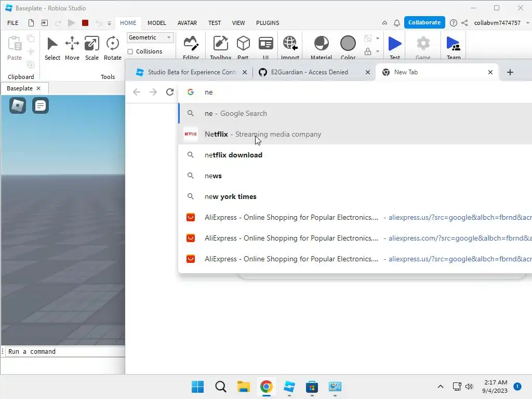Click the lock icon in ribbon

[367, 51]
